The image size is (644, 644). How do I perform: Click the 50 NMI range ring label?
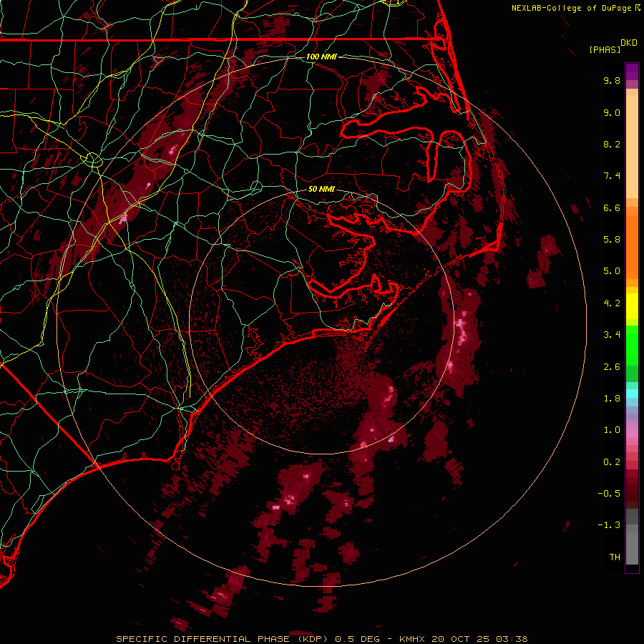321,189
